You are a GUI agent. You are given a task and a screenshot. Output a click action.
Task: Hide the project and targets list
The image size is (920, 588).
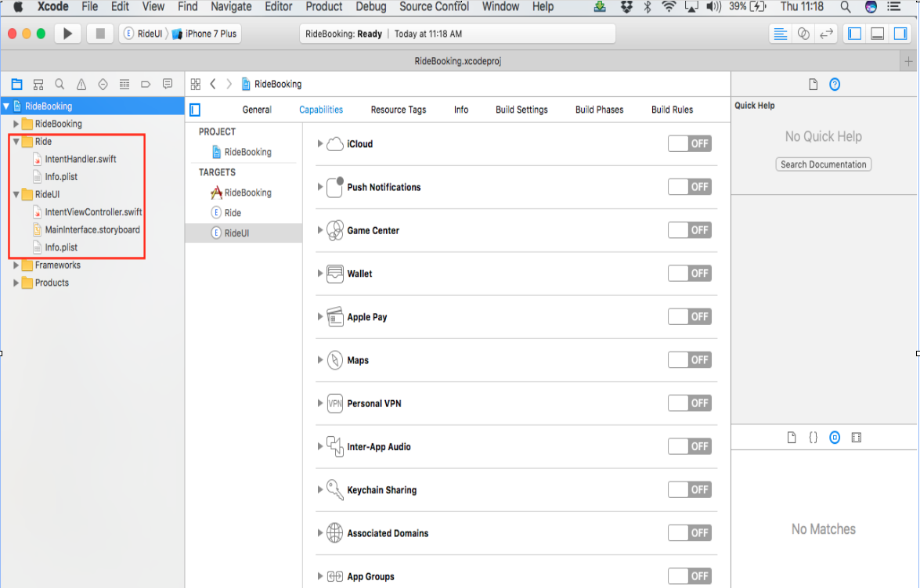click(196, 110)
